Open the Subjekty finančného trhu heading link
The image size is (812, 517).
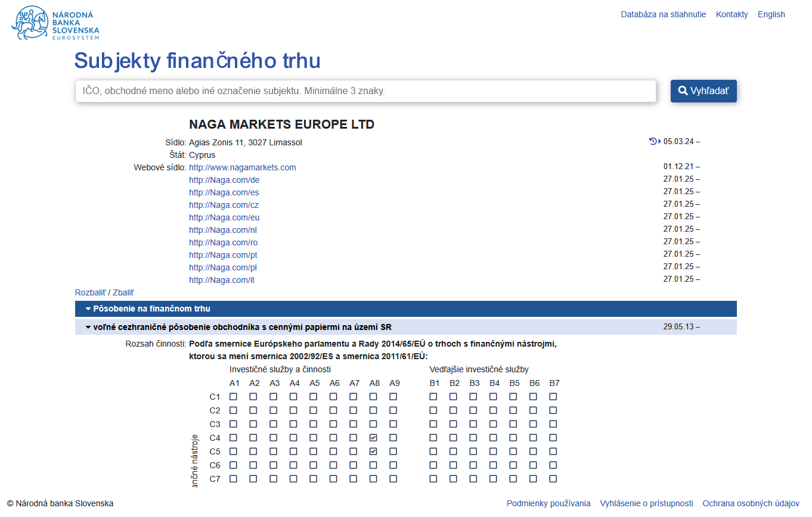[x=197, y=61]
